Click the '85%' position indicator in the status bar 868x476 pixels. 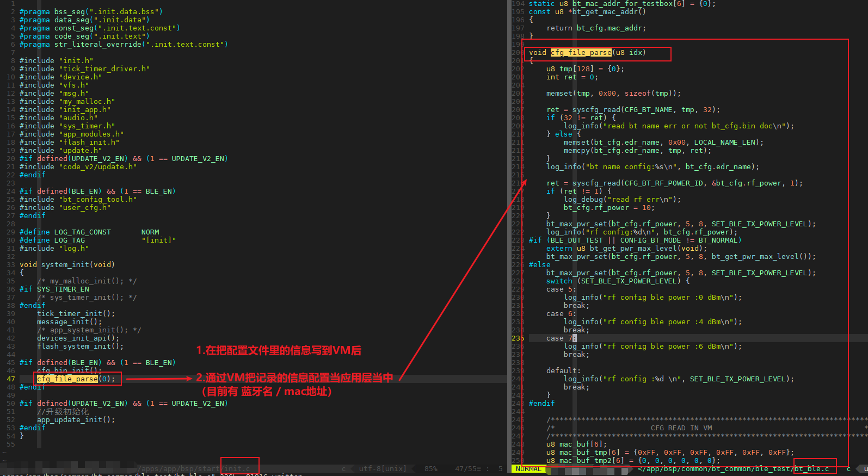coord(430,468)
